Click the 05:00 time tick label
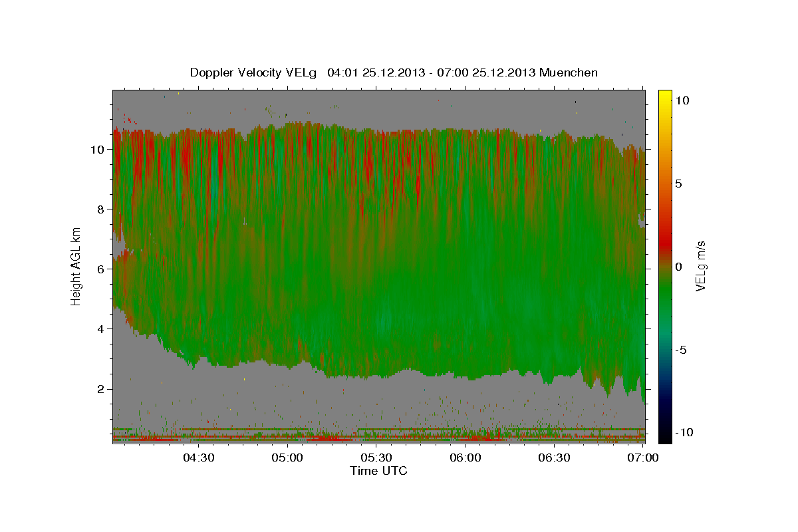Image resolution: width=798 pixels, height=532 pixels. pyautogui.click(x=288, y=458)
